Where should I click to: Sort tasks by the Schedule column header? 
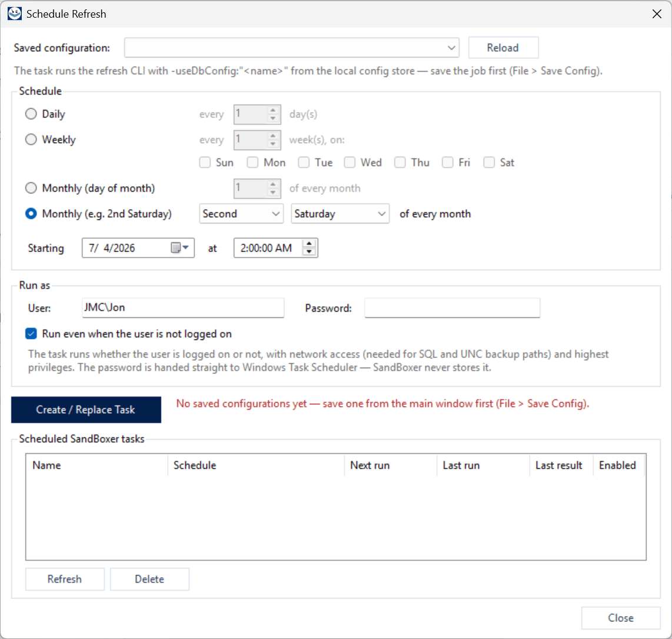(256, 465)
